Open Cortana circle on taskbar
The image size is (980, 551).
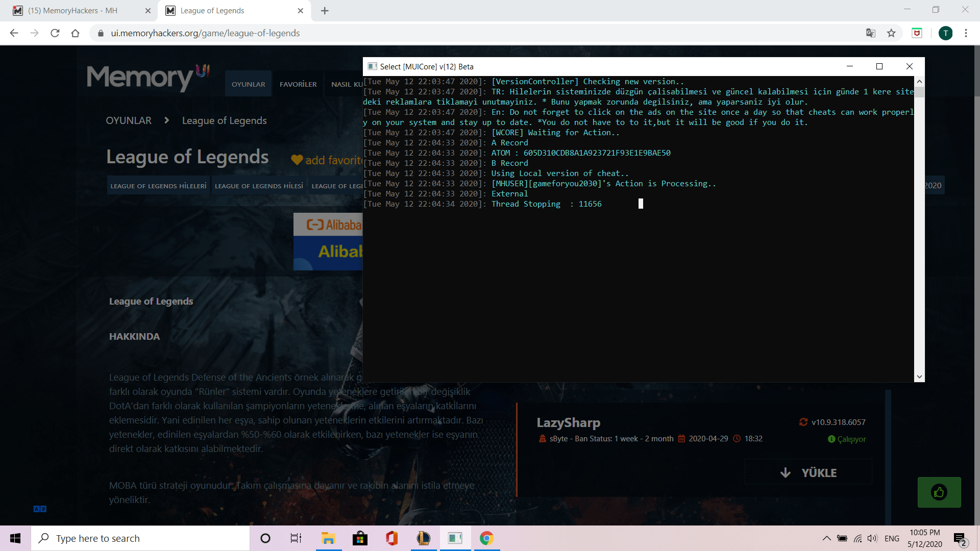click(x=265, y=538)
